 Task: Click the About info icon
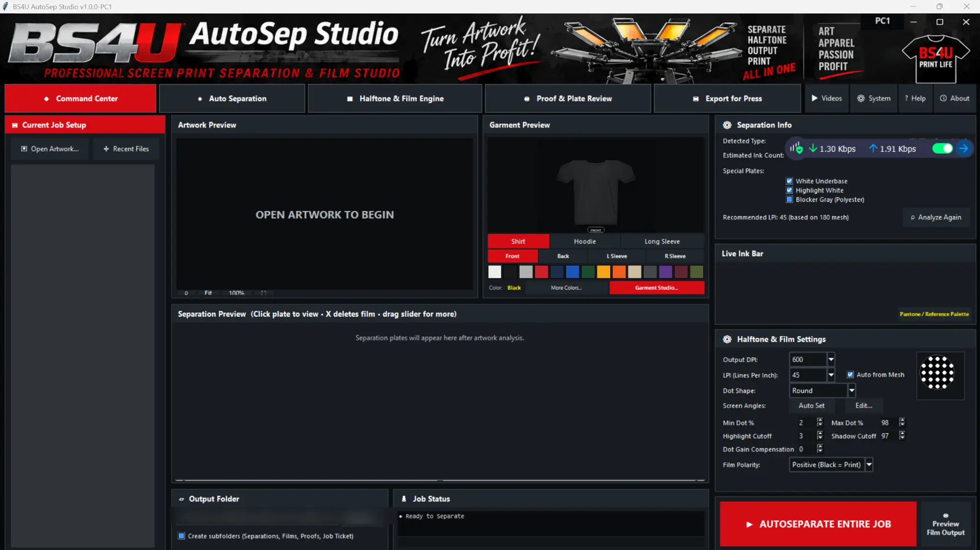tap(943, 99)
